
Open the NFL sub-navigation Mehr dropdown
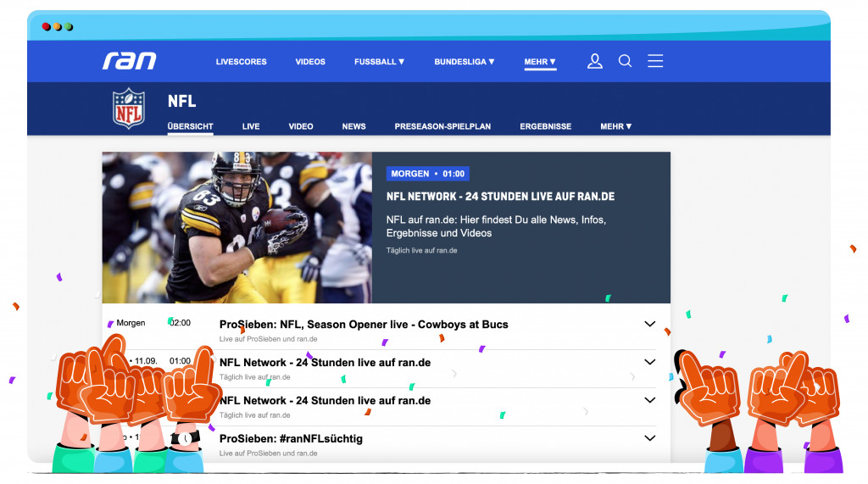[615, 126]
